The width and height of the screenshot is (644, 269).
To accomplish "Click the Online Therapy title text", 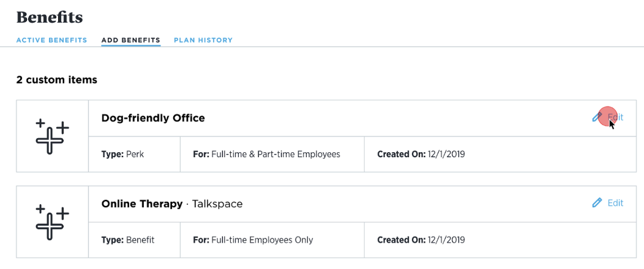I will click(x=141, y=204).
